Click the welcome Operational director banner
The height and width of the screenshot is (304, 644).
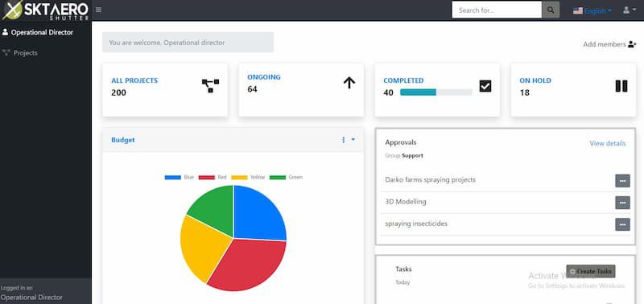pos(188,43)
